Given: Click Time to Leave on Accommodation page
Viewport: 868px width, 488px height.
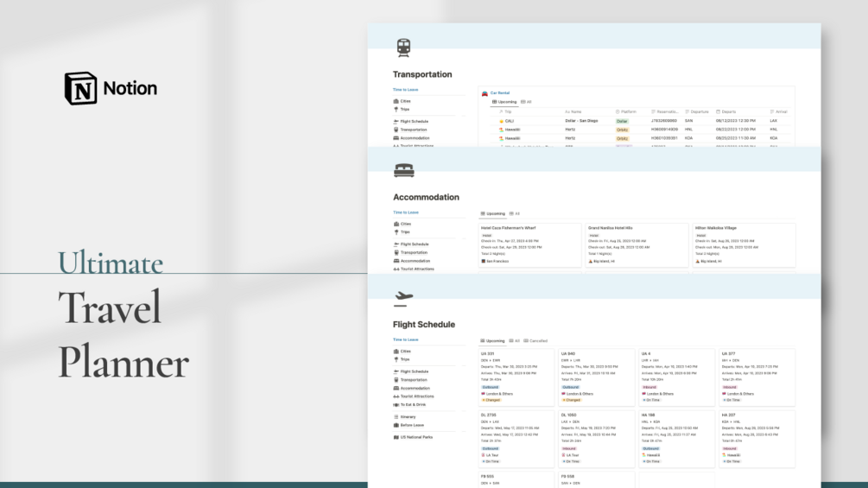Looking at the screenshot, I should point(405,212).
